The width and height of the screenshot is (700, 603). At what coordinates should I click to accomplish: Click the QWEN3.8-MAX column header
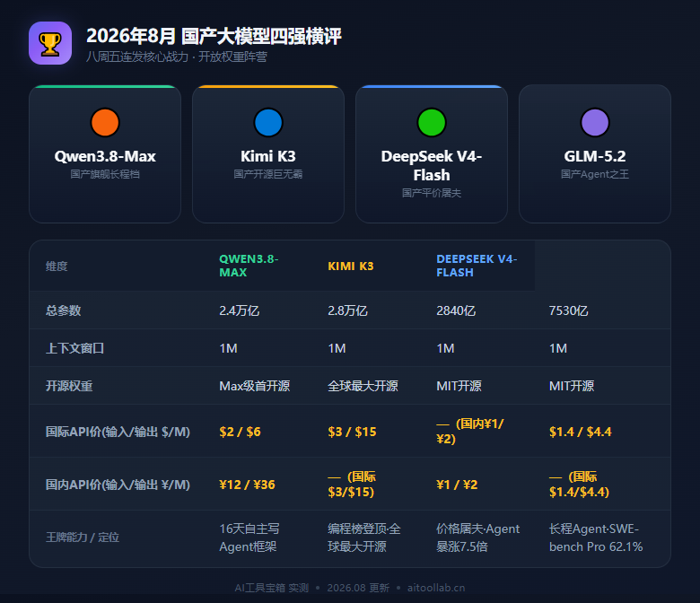pyautogui.click(x=249, y=266)
